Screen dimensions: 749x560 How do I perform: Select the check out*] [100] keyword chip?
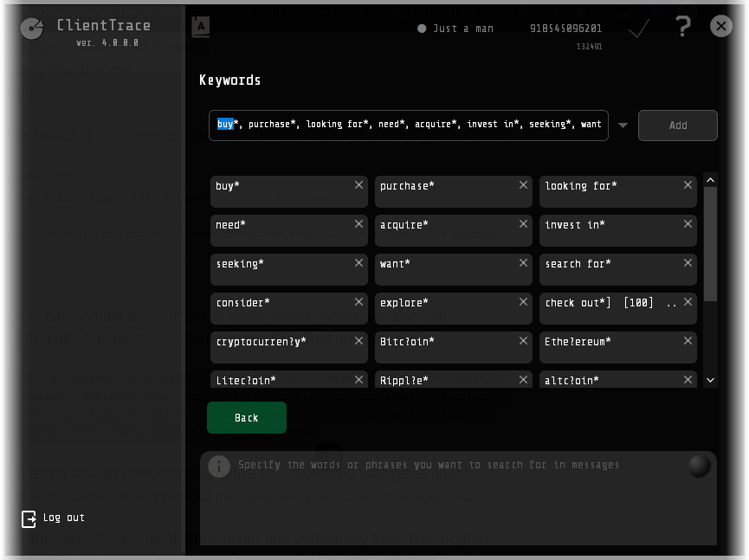pyautogui.click(x=618, y=308)
